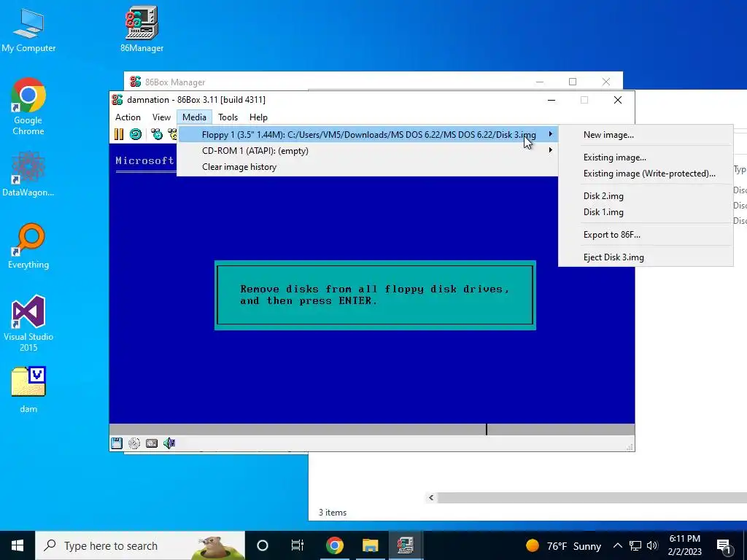Click the Ctrl+Alt+Del toolbar icon
This screenshot has height=560, width=747.
(x=157, y=134)
